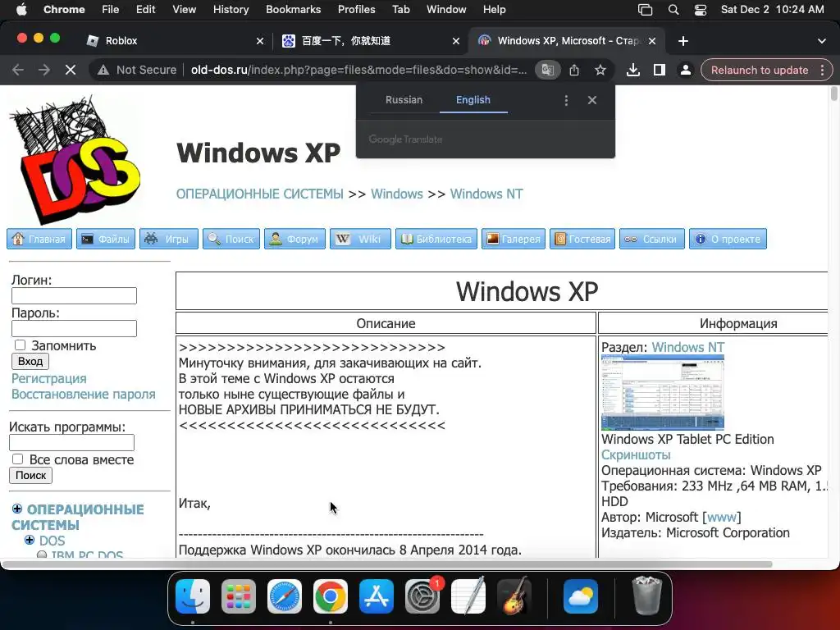The width and height of the screenshot is (840, 630).
Task: Click the Искать программы search field
Action: pyautogui.click(x=72, y=442)
